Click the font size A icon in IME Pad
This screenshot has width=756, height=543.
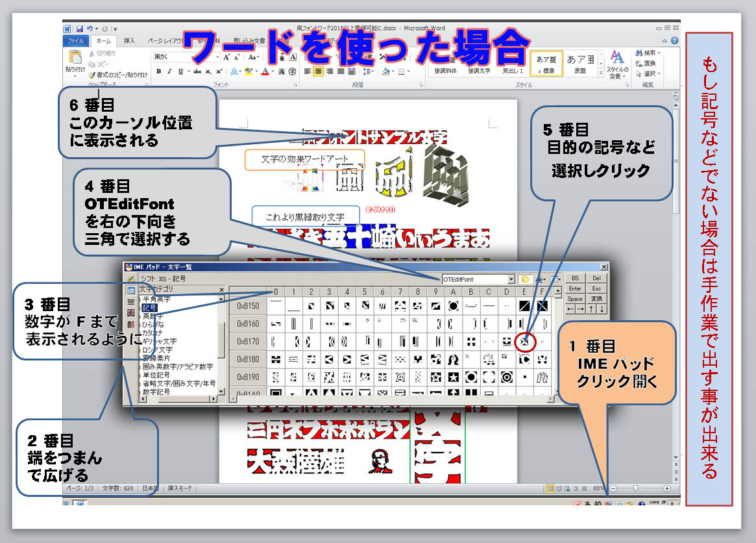click(539, 279)
